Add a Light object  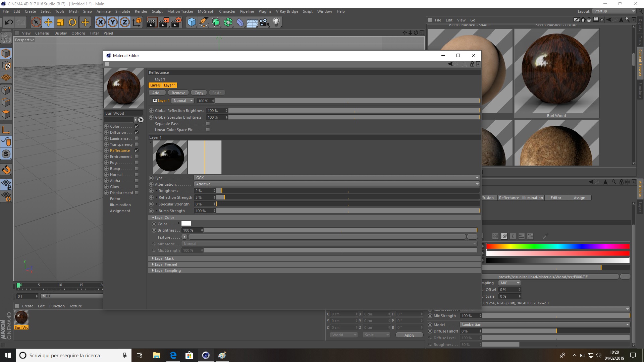[x=276, y=22]
